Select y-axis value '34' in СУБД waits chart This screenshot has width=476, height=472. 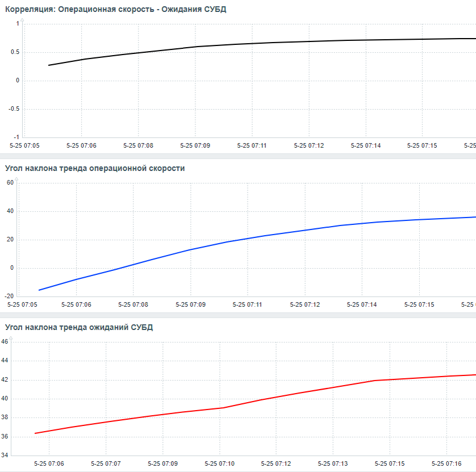pos(5,456)
